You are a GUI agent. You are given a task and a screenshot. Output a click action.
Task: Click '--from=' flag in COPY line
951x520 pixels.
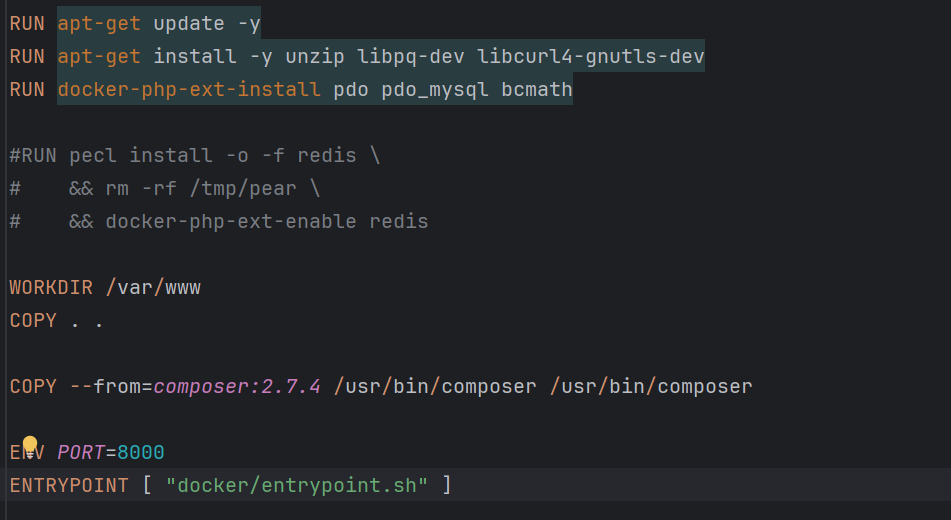click(x=111, y=387)
